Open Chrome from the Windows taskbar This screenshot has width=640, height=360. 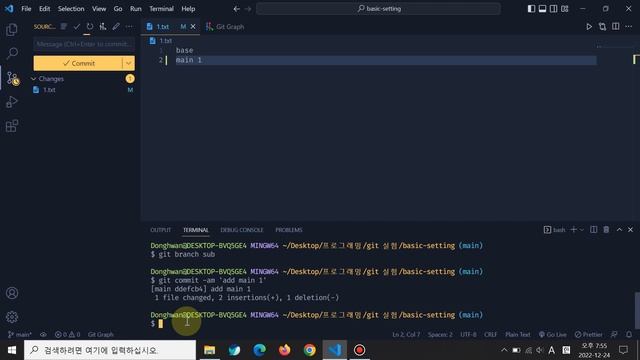(310, 350)
